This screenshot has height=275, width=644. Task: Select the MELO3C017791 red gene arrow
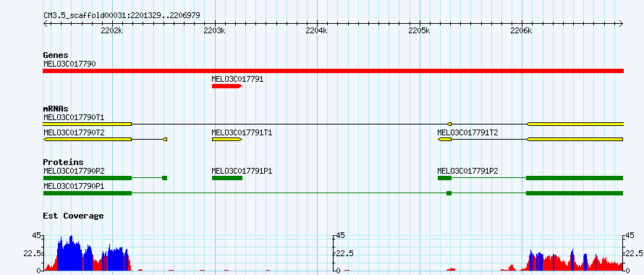tap(227, 86)
